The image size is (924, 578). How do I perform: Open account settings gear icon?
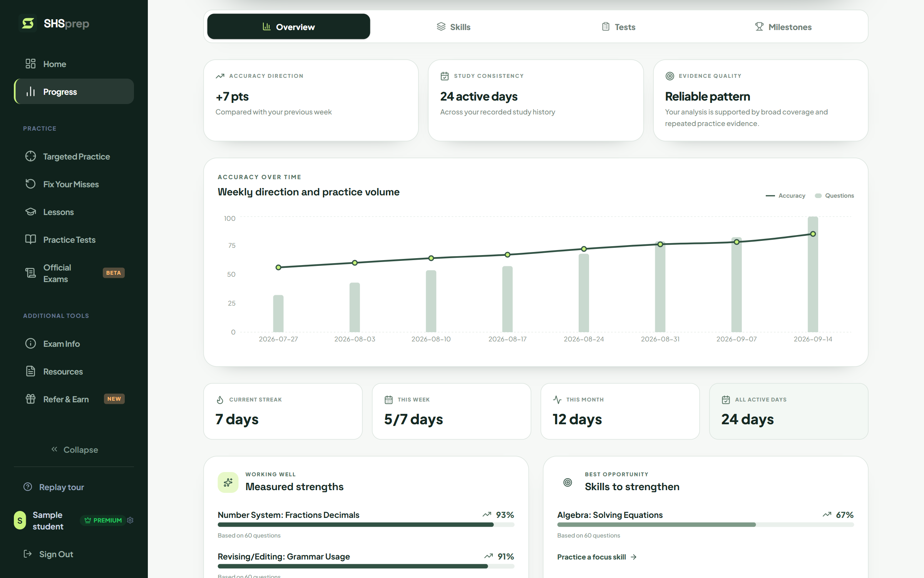click(130, 520)
